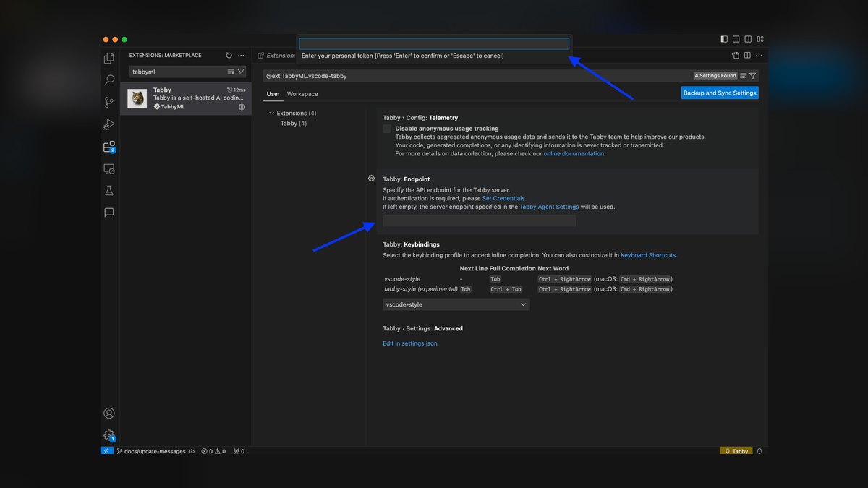Switch branch docs/update-messages in status bar
Viewport: 868px width, 488px height.
[x=151, y=451]
